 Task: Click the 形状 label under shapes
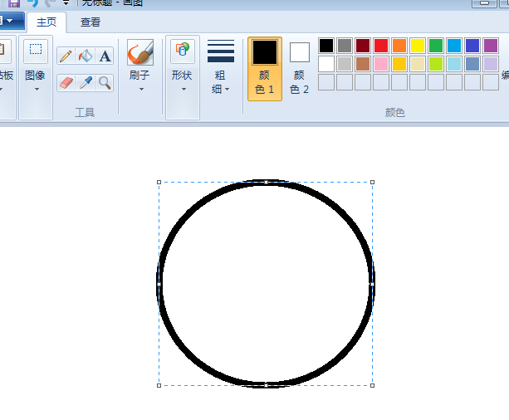pyautogui.click(x=182, y=76)
